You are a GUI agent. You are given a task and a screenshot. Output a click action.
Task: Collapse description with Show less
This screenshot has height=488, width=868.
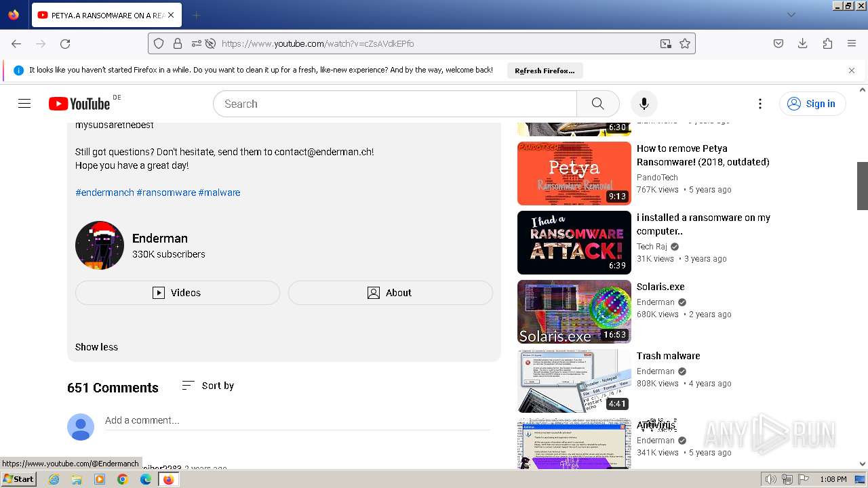(96, 347)
